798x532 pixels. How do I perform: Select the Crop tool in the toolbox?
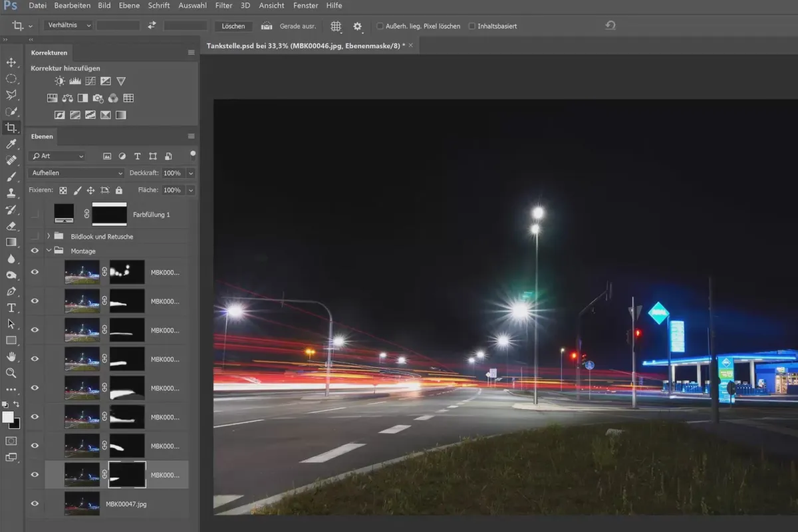[11, 128]
